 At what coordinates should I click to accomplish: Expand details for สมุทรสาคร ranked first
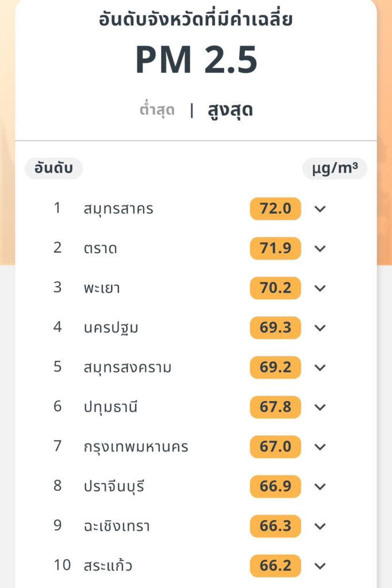point(320,209)
